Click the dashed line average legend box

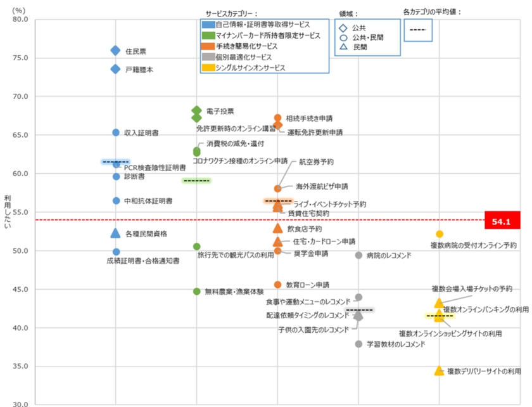(x=418, y=30)
